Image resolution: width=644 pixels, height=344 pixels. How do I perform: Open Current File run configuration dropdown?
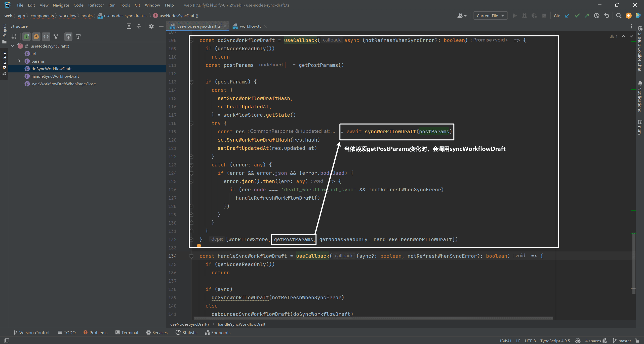(x=491, y=16)
